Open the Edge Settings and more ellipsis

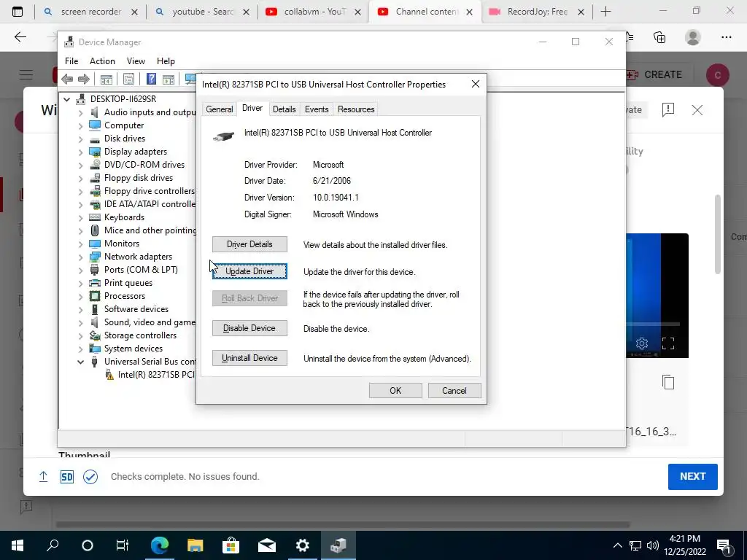pyautogui.click(x=726, y=37)
